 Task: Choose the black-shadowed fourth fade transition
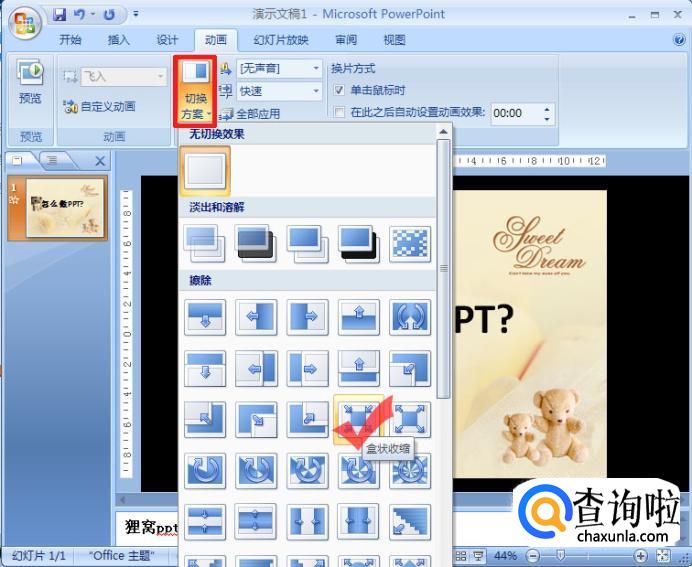click(359, 244)
